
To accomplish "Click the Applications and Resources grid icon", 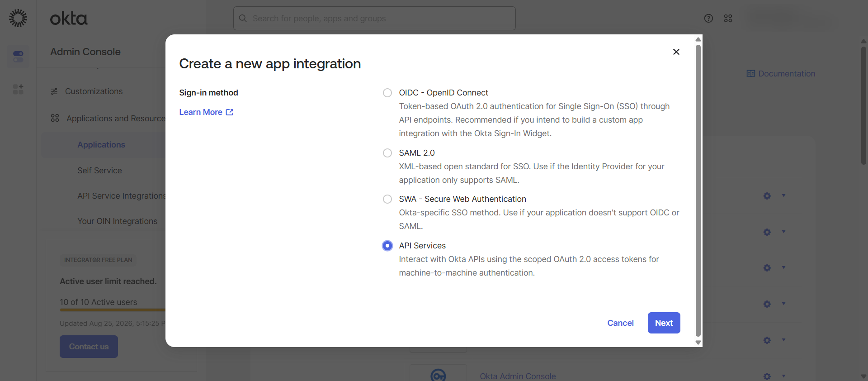I will (55, 118).
